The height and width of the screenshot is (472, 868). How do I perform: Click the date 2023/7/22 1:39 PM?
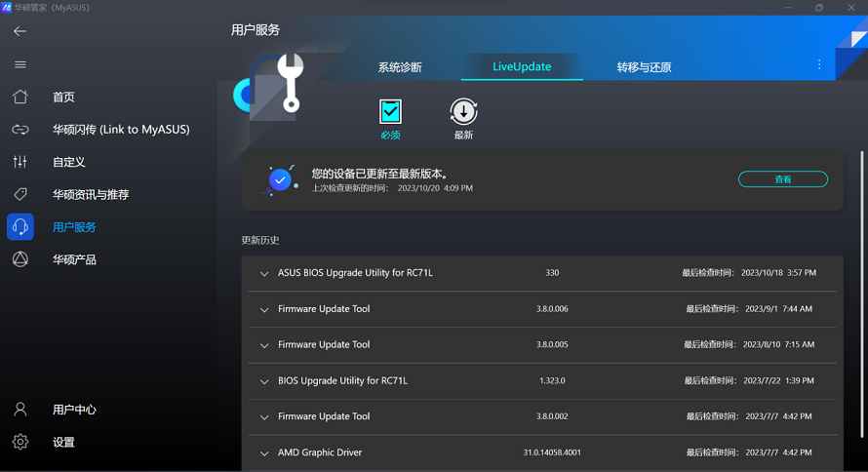coord(778,380)
